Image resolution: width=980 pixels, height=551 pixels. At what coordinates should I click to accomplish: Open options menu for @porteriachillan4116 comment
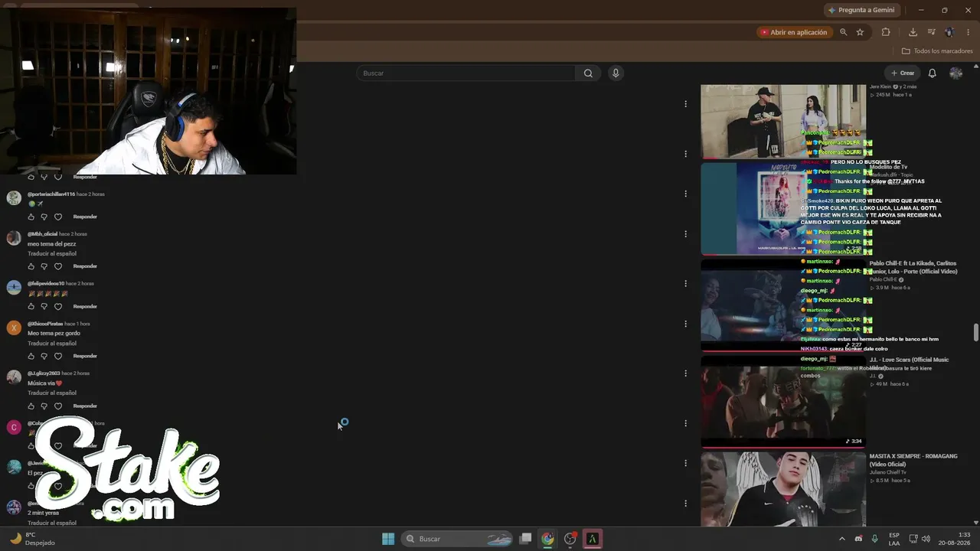[685, 194]
